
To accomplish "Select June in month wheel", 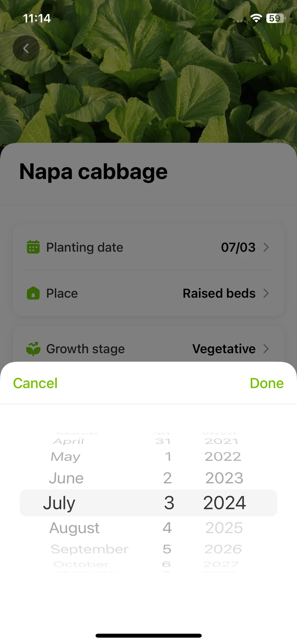I will click(x=66, y=478).
